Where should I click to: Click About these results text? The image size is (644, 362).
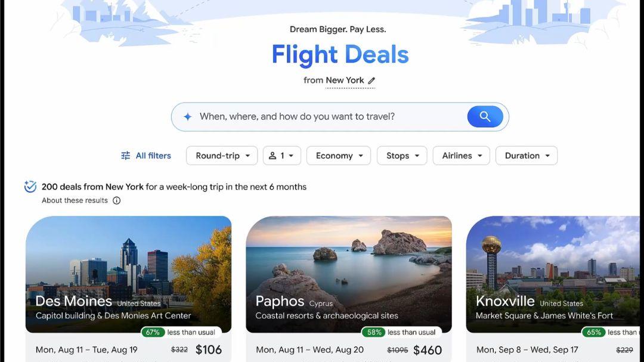(75, 200)
